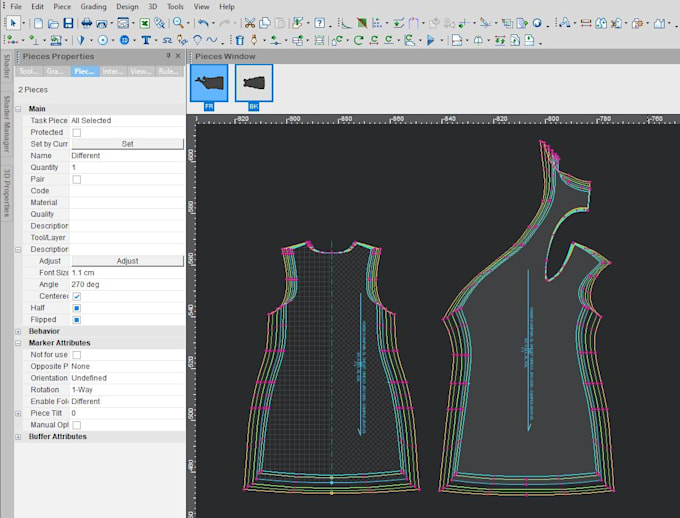
Task: Expand the Buffer Attributes section
Action: [18, 437]
